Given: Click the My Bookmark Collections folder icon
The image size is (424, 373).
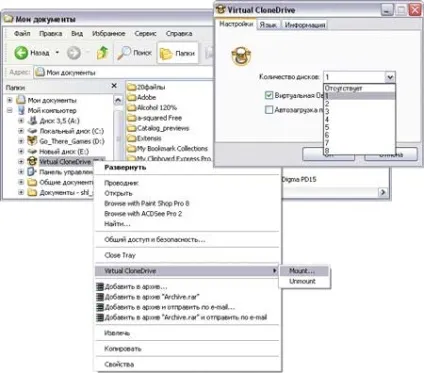Looking at the screenshot, I should (132, 148).
